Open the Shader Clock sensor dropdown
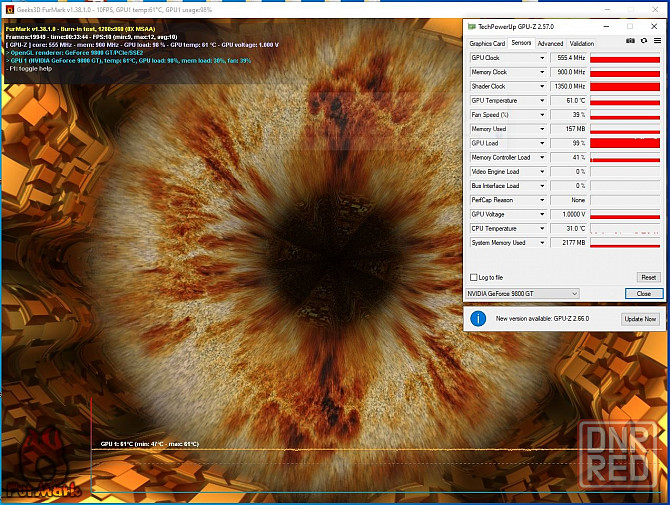Viewport: 670px width, 505px height. point(542,86)
